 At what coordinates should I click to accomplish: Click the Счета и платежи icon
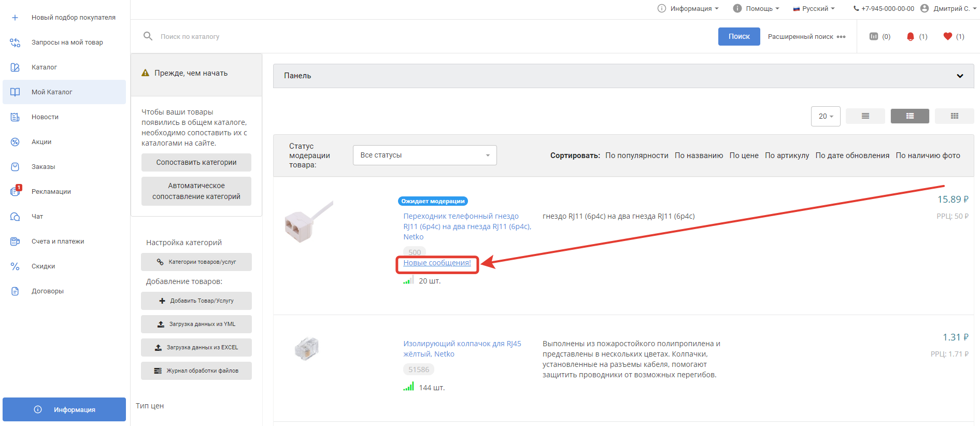(15, 242)
